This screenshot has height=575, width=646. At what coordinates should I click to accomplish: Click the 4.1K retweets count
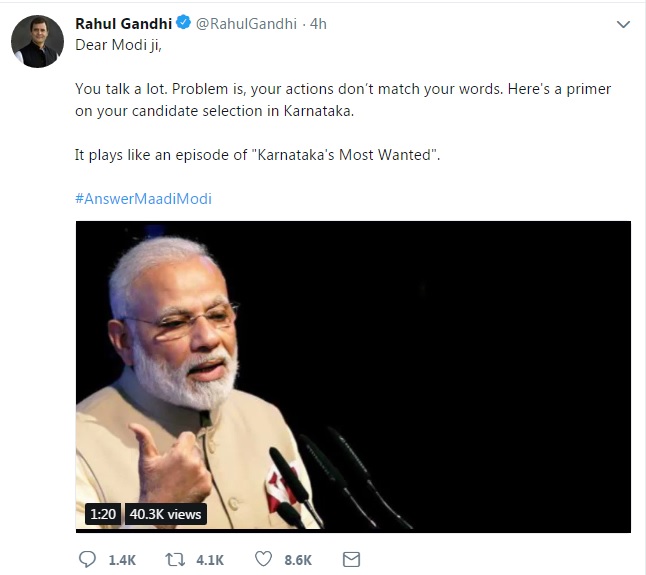coord(209,561)
